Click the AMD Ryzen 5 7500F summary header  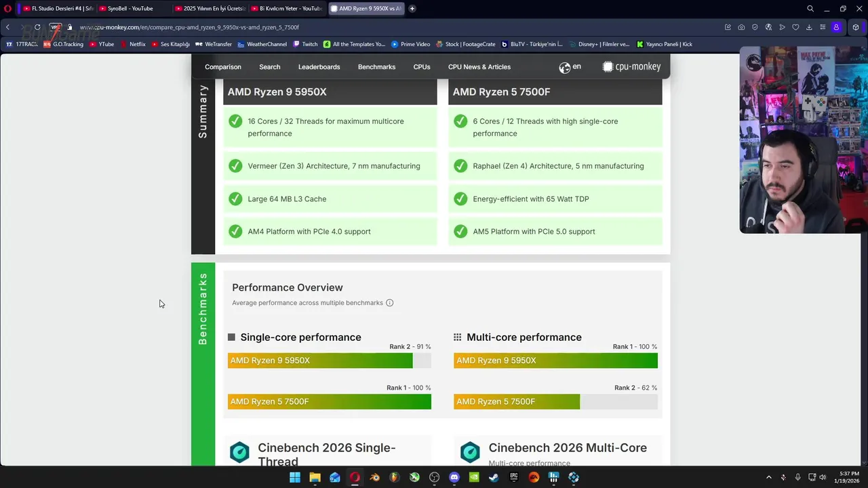point(555,92)
